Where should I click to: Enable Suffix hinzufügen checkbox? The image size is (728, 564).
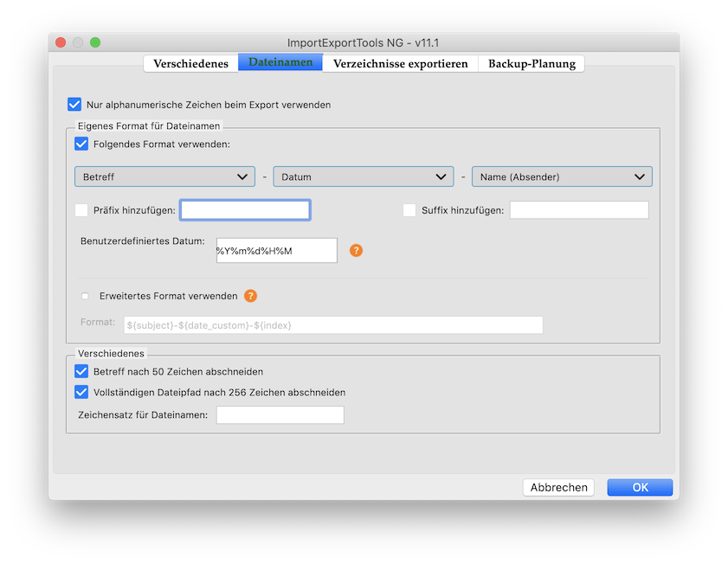pos(409,210)
